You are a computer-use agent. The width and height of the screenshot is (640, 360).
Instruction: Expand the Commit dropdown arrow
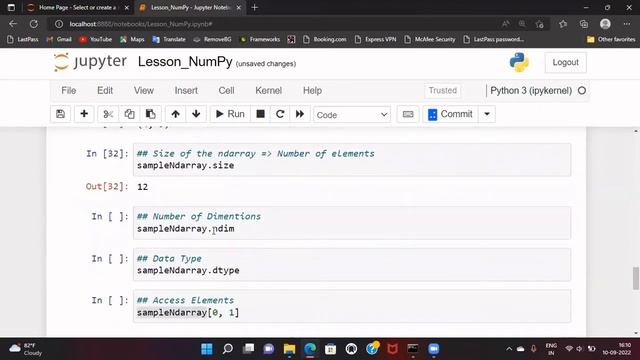coord(487,114)
